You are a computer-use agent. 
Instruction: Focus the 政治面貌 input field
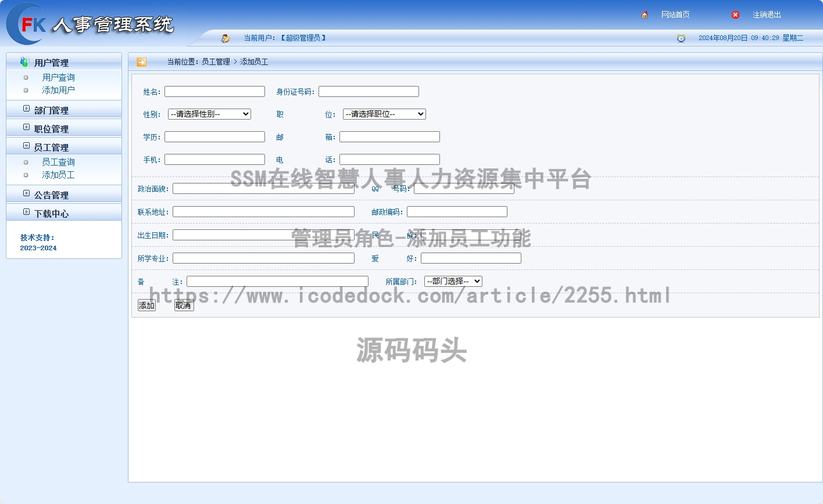tap(263, 188)
